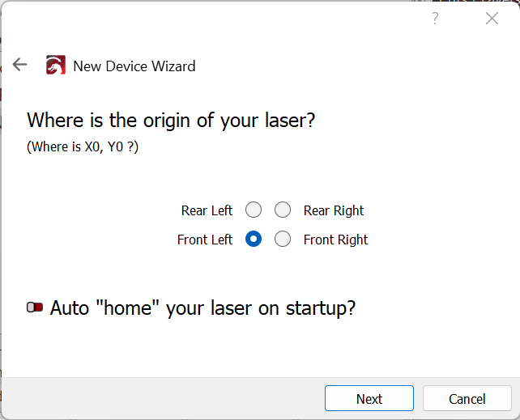This screenshot has width=520, height=420.
Task: Click the "Front Right" text label
Action: (335, 240)
